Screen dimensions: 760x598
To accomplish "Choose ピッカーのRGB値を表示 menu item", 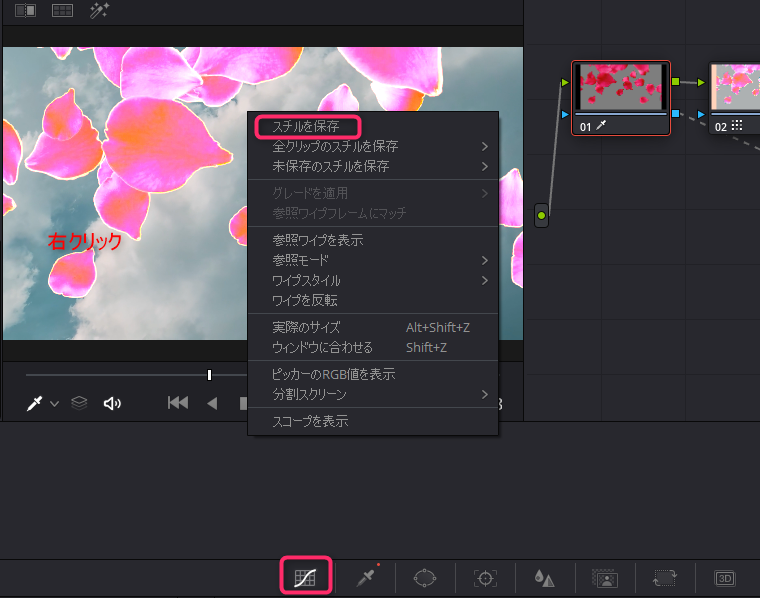I will (373, 374).
